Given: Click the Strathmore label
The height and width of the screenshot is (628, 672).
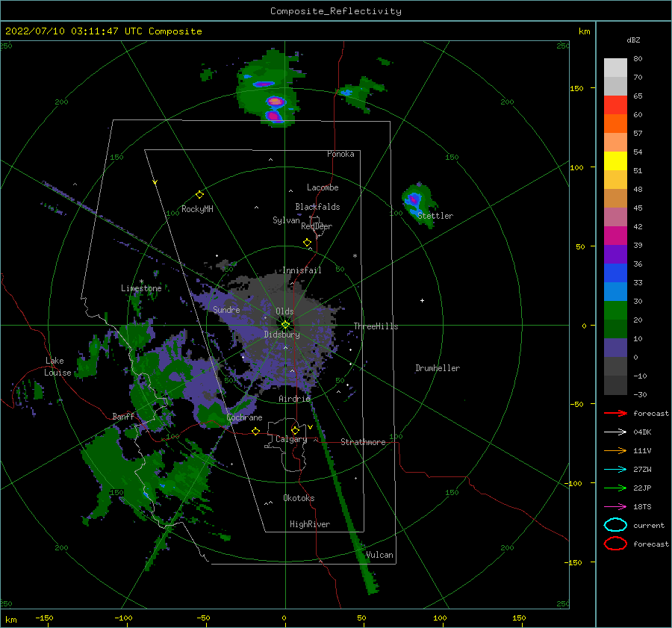Looking at the screenshot, I should coord(364,442).
